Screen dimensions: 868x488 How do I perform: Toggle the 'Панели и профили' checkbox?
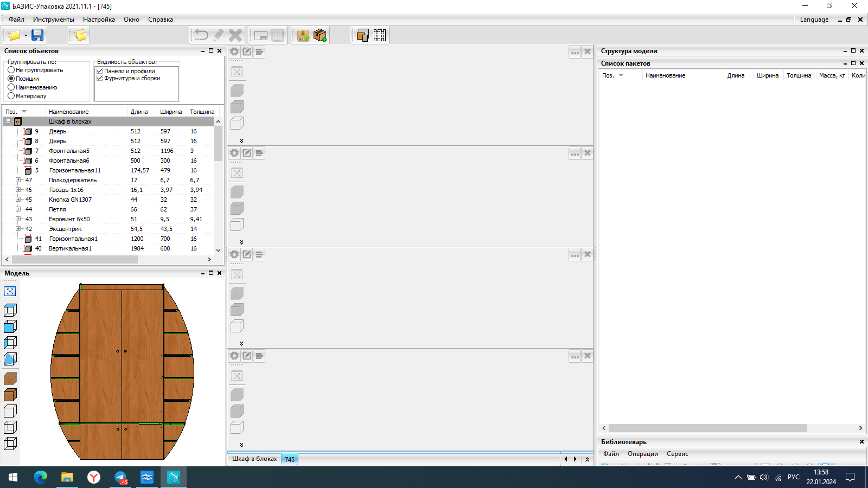100,71
